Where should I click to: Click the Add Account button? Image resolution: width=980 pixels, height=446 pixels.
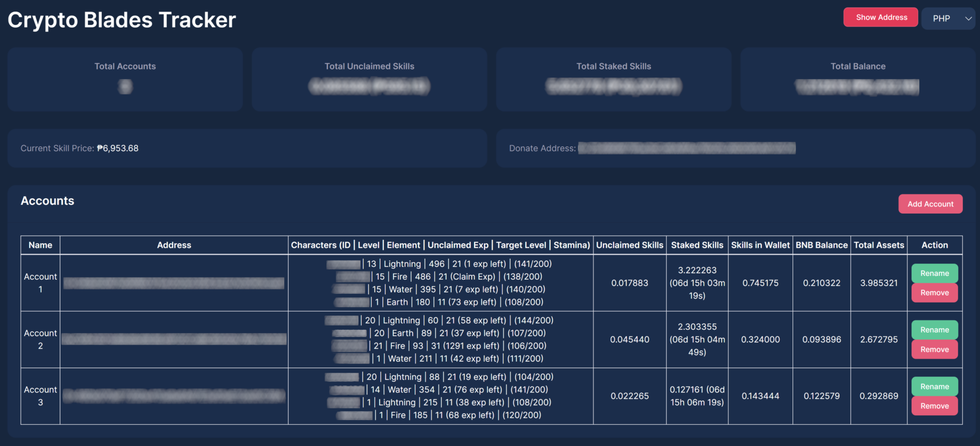pos(930,204)
